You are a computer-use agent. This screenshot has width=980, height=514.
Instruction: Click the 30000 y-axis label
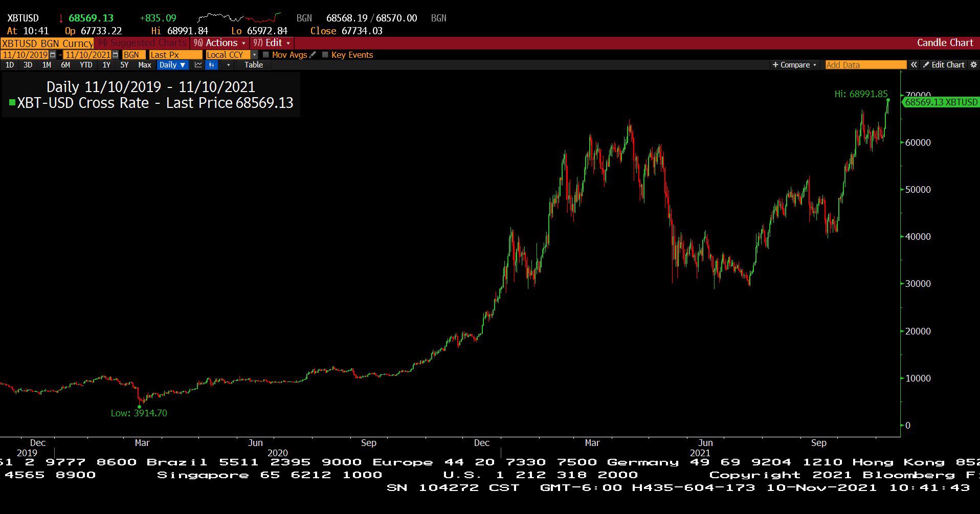[918, 284]
